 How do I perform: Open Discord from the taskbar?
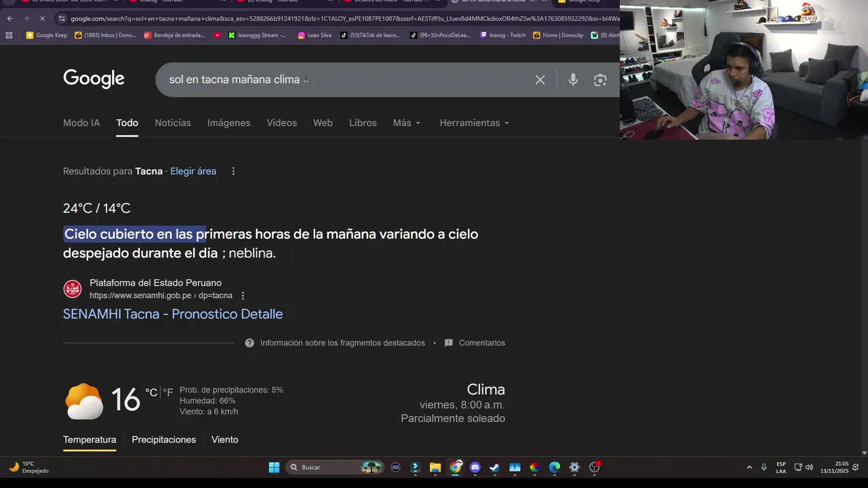[x=475, y=467]
